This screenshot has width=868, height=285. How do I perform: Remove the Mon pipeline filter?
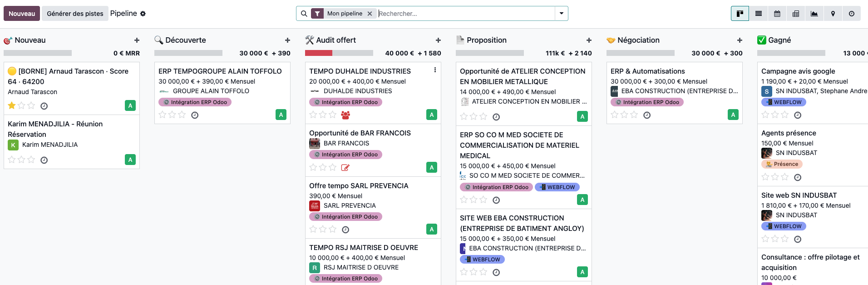click(370, 14)
